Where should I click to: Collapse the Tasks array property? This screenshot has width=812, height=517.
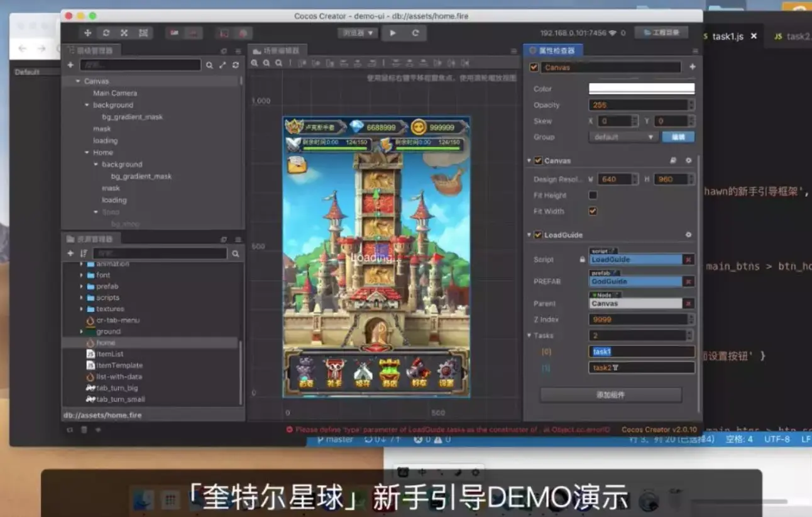tap(529, 335)
